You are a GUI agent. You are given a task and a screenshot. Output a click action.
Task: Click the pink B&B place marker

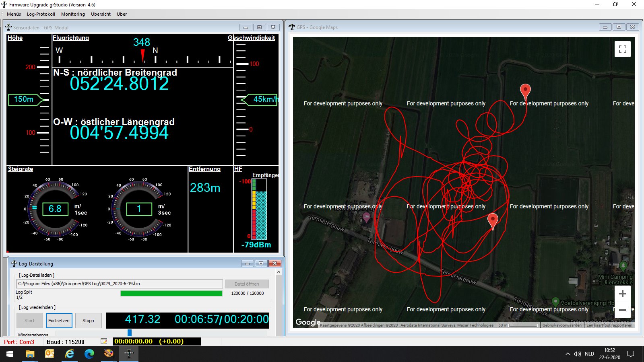pos(366,218)
